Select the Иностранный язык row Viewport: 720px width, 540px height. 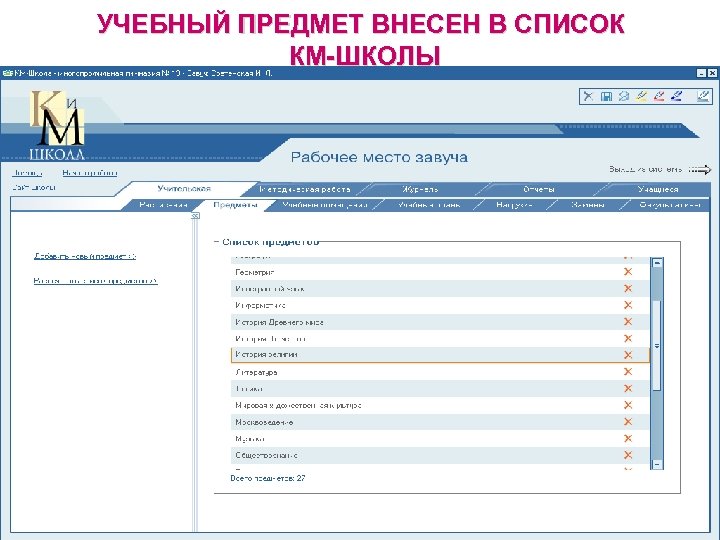coord(440,289)
